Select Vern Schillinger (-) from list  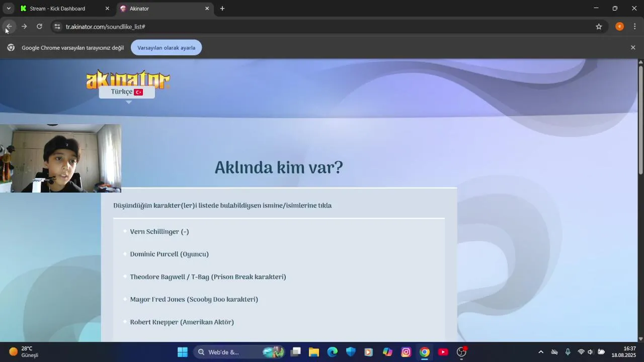[x=159, y=232]
